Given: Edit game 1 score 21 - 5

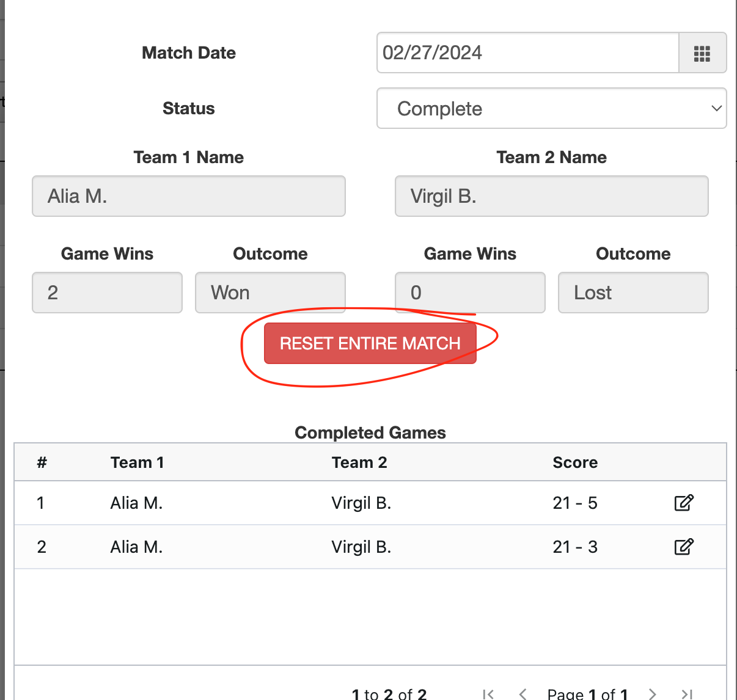Looking at the screenshot, I should point(683,503).
